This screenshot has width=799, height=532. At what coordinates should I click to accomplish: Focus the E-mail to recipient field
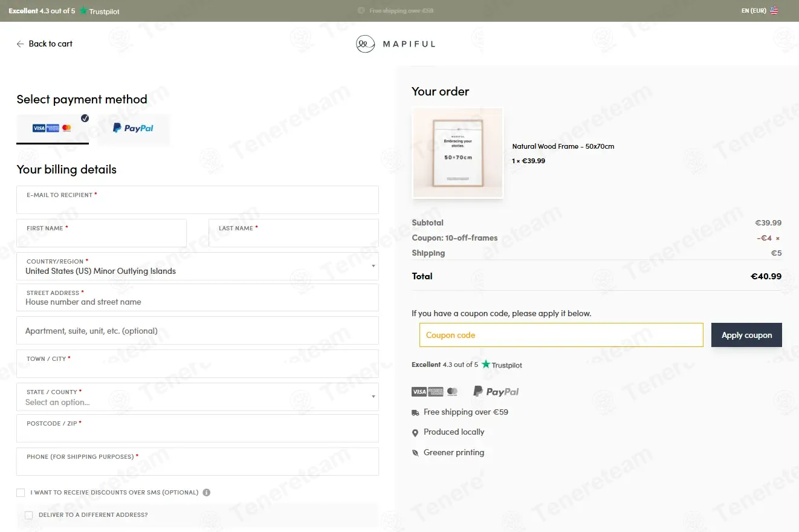click(x=198, y=199)
